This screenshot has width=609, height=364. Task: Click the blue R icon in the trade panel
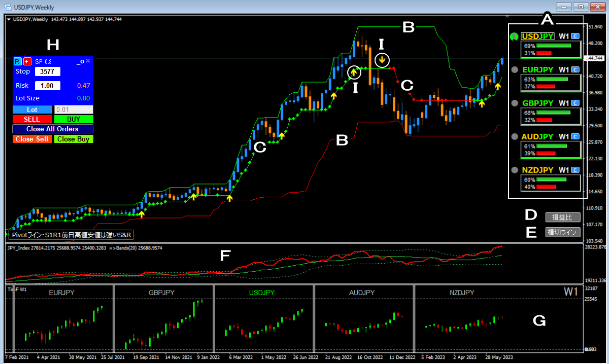click(x=17, y=61)
